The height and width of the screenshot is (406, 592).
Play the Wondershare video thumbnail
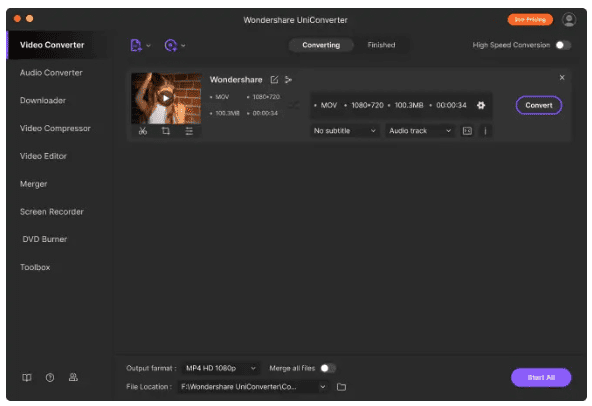(x=165, y=98)
